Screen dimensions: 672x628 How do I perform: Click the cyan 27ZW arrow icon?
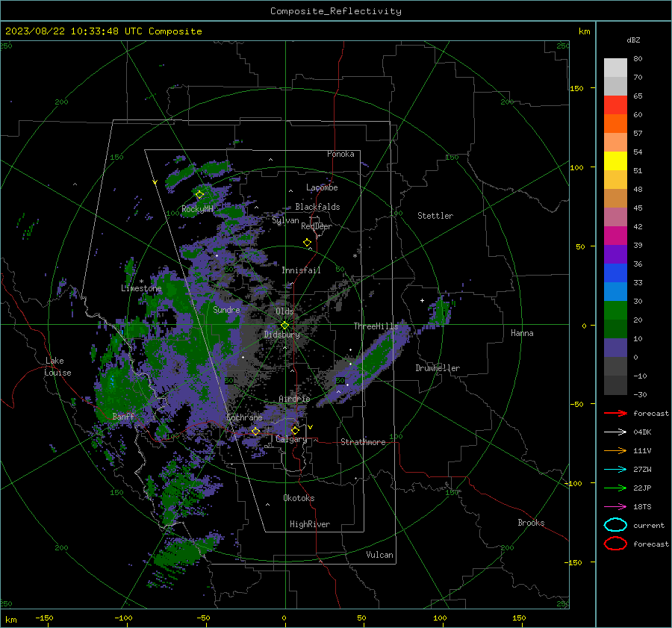pos(615,470)
